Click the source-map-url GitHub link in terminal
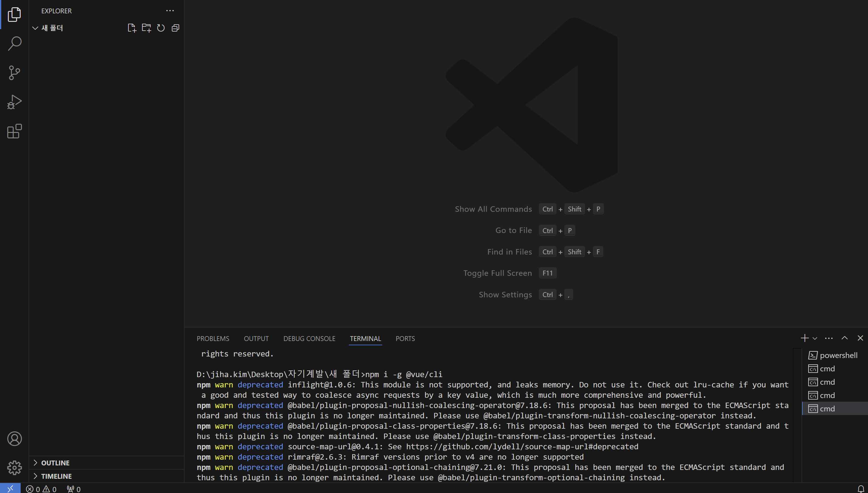Viewport: 868px width, 493px height. (522, 447)
